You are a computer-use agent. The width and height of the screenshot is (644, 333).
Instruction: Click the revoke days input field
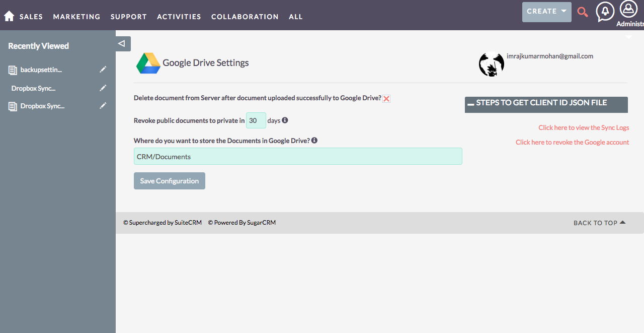256,121
